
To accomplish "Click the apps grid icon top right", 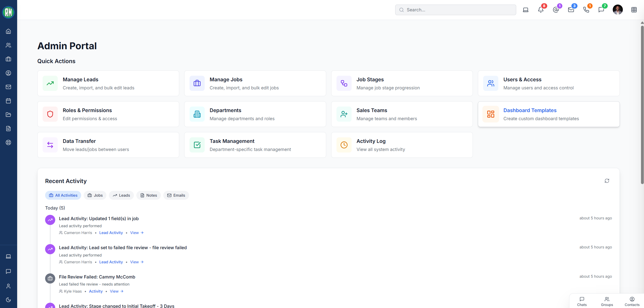I will coord(634,10).
